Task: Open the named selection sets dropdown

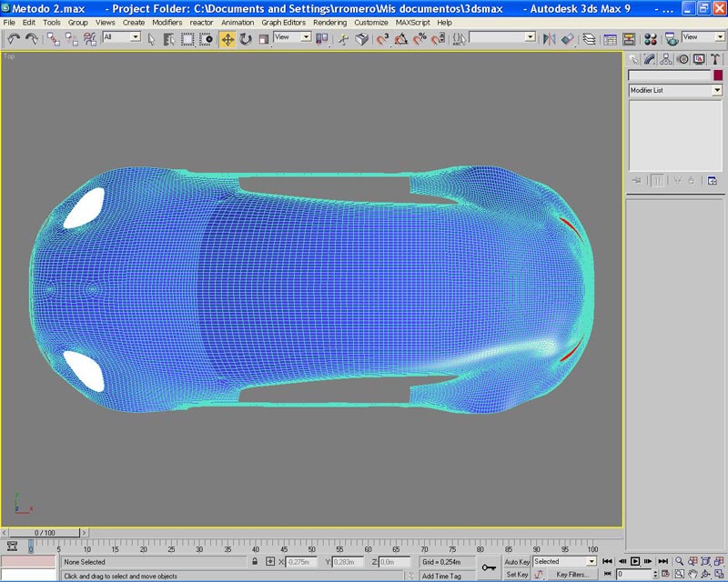Action: 531,36
